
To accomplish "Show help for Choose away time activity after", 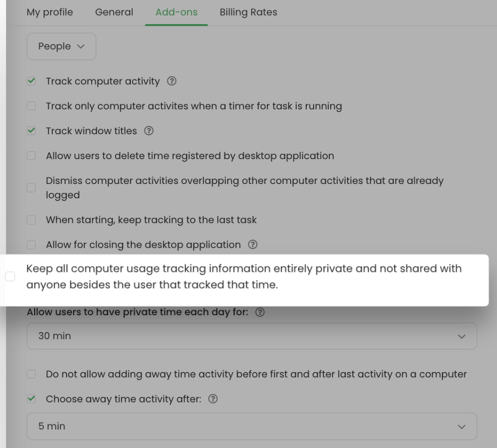I will (213, 399).
